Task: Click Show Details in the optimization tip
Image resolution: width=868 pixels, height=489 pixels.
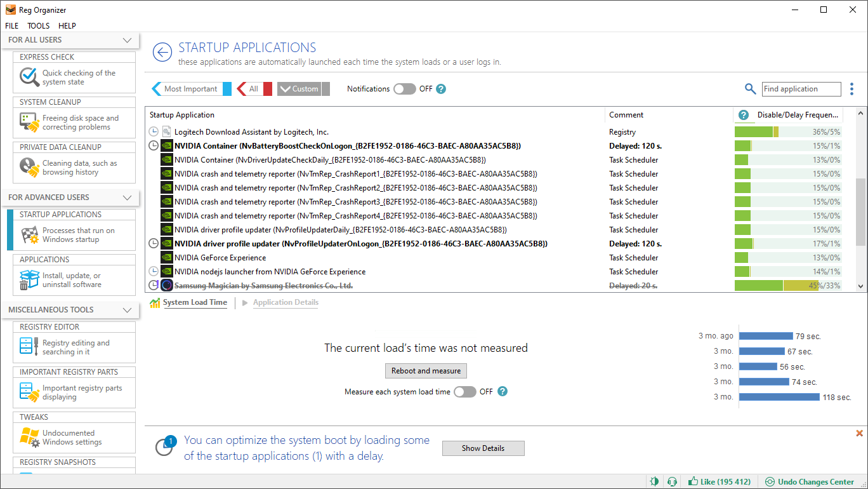Action: (483, 448)
